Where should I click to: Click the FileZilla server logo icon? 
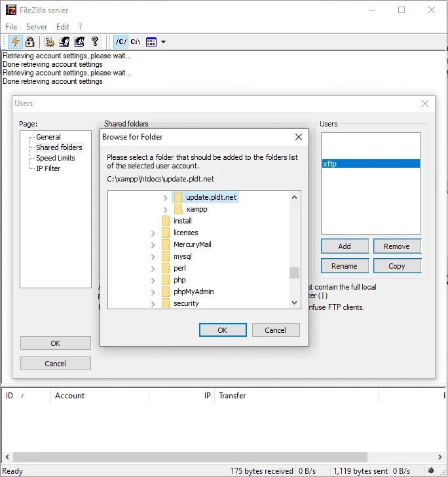(11, 10)
